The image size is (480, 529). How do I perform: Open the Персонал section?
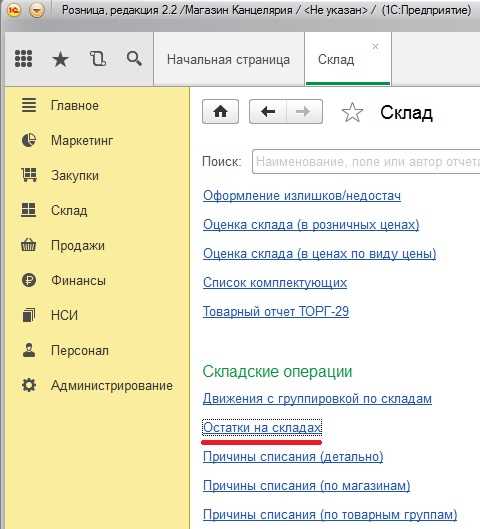click(80, 351)
